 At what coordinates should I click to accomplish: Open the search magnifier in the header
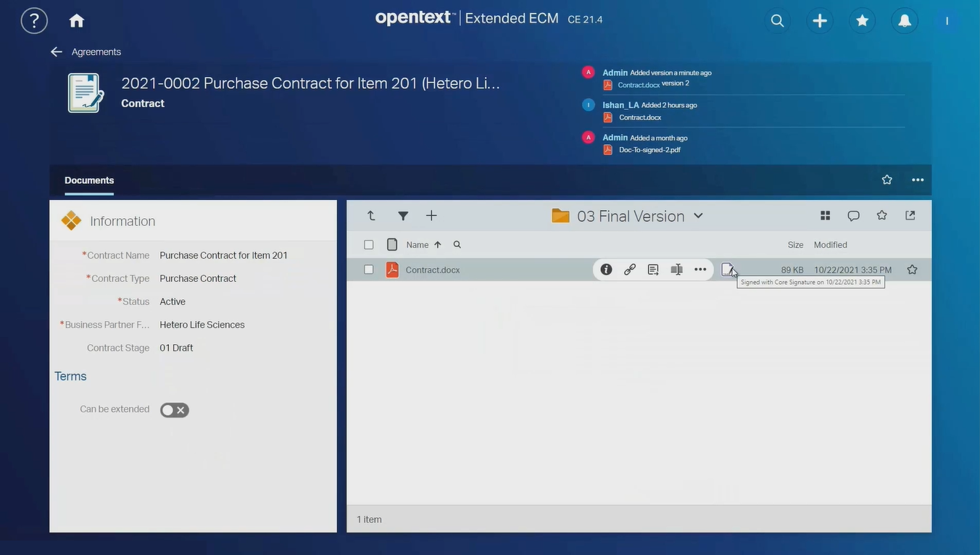777,20
